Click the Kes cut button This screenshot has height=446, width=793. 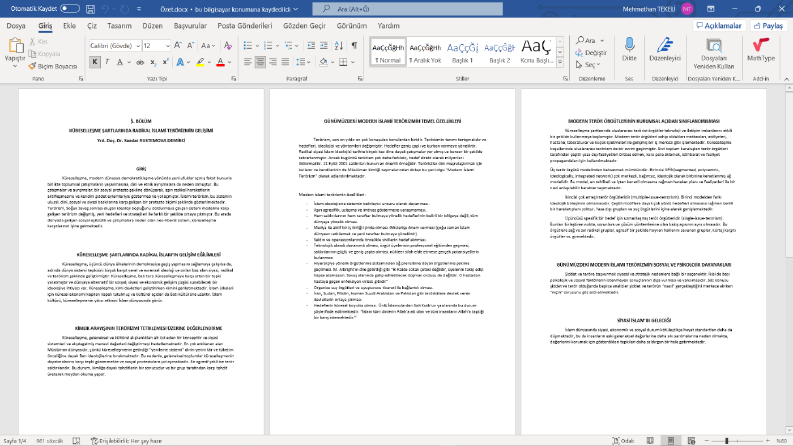click(x=39, y=41)
